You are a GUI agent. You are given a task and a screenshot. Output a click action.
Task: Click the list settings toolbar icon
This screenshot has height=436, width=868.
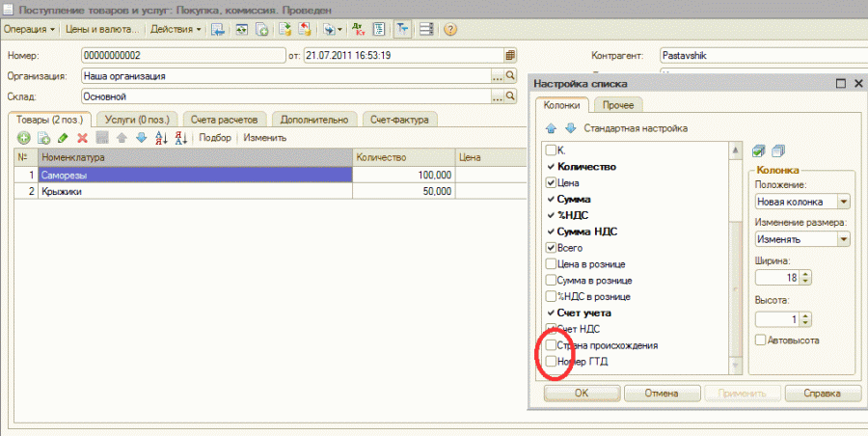(x=426, y=29)
